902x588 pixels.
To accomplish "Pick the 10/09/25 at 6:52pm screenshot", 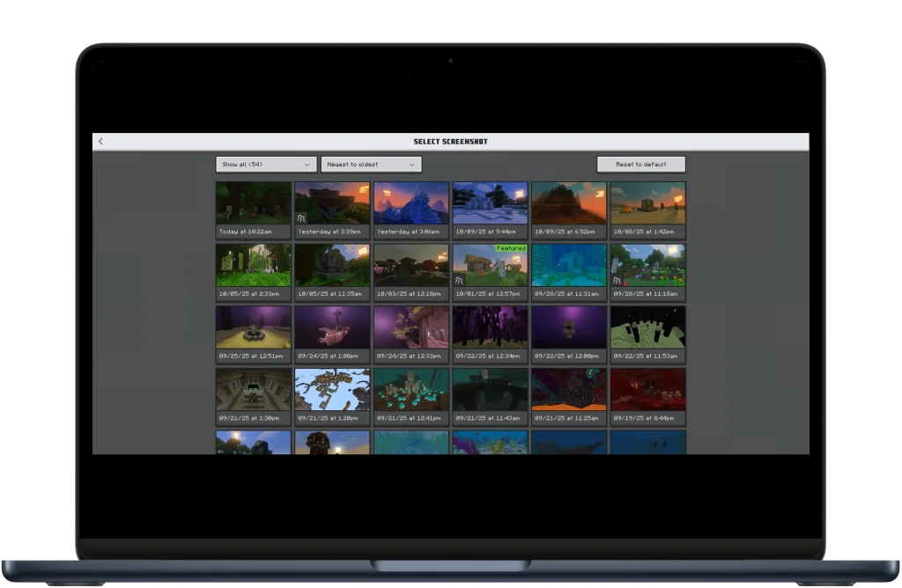I will coord(569,210).
